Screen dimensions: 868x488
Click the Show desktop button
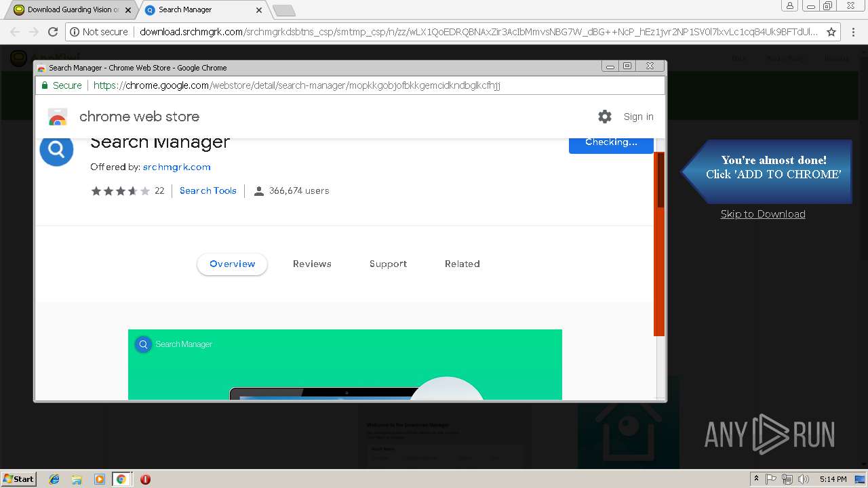861,479
